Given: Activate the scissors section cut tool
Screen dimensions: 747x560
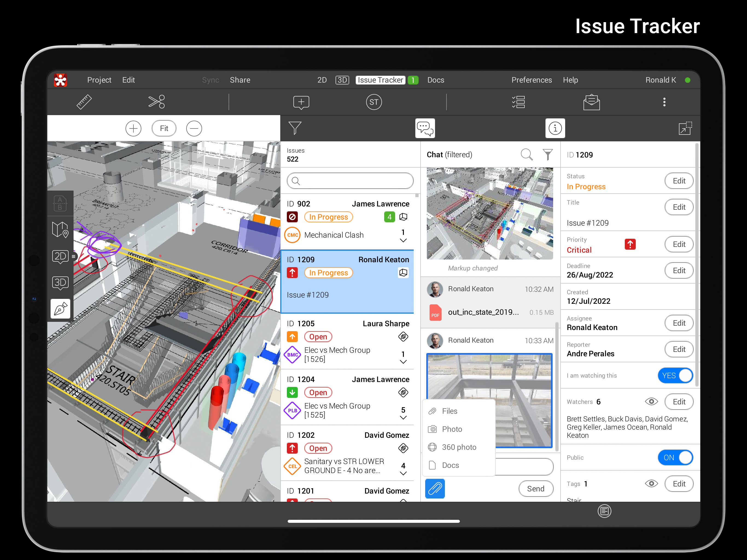Looking at the screenshot, I should tap(156, 102).
